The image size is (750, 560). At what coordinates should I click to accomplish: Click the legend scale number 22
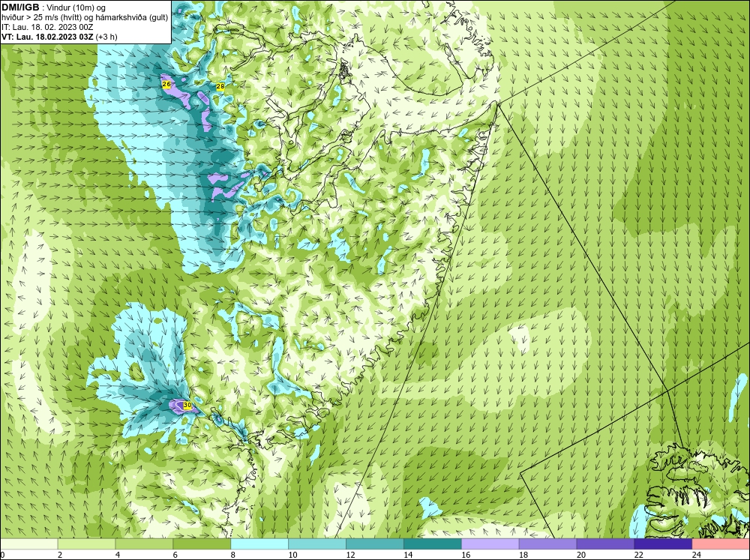[x=638, y=555]
